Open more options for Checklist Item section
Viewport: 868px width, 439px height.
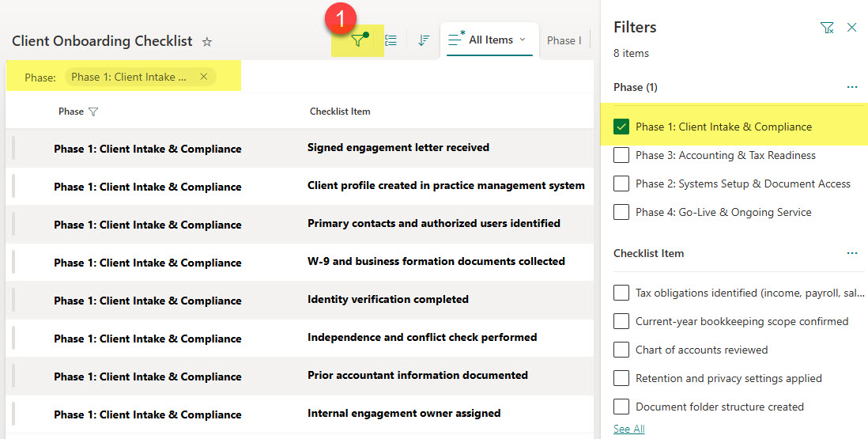pyautogui.click(x=852, y=253)
